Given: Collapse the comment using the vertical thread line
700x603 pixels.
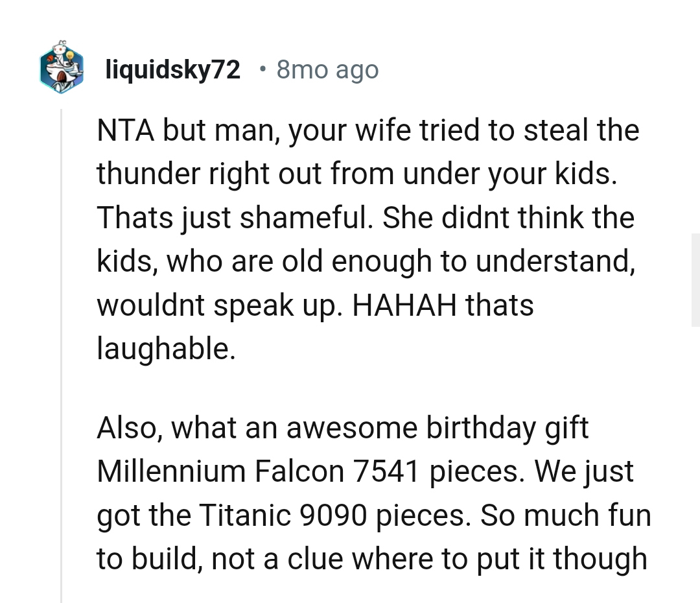Looking at the screenshot, I should [x=62, y=355].
